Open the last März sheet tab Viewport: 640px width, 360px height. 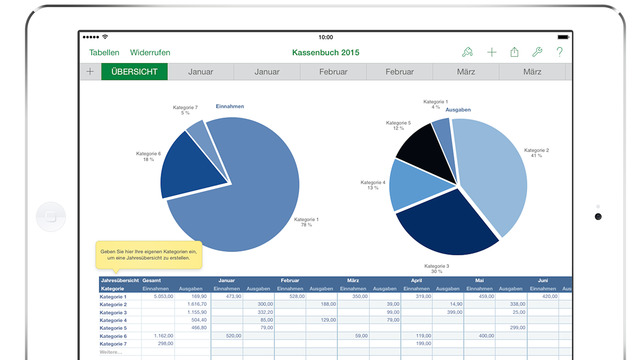click(x=532, y=72)
